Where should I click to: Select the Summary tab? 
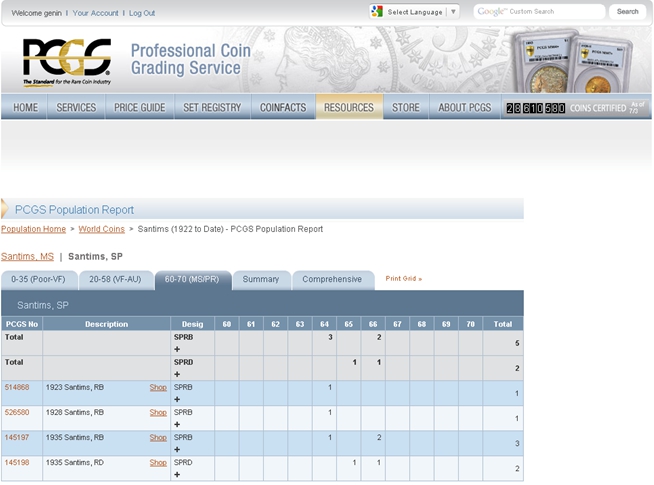tap(261, 280)
